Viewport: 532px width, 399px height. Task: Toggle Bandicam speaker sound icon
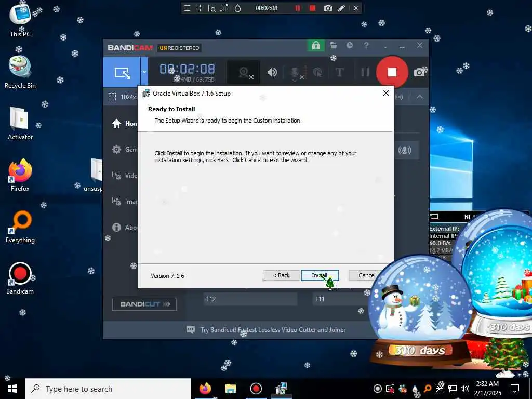272,72
